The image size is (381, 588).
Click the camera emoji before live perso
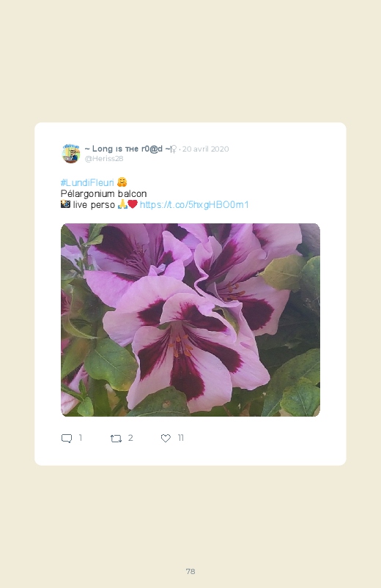pyautogui.click(x=65, y=204)
